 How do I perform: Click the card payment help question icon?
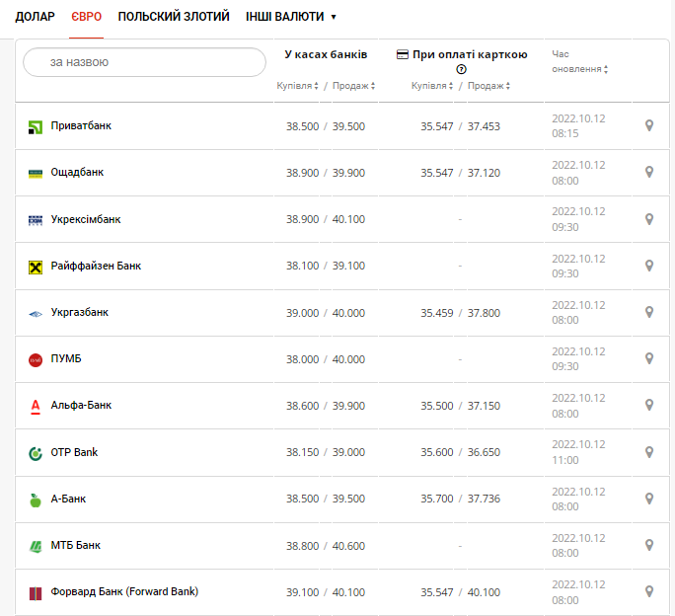click(x=461, y=69)
